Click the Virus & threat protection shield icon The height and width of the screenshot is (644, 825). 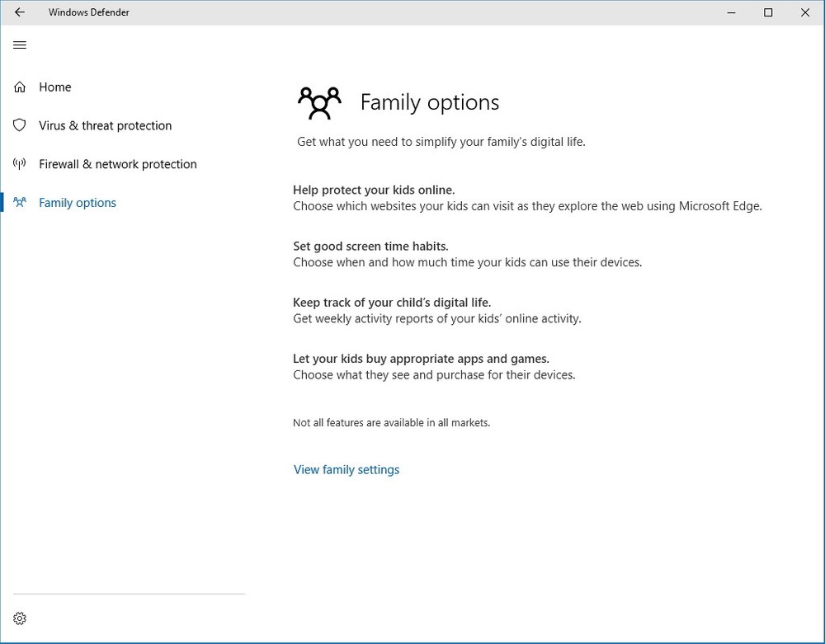pos(20,125)
